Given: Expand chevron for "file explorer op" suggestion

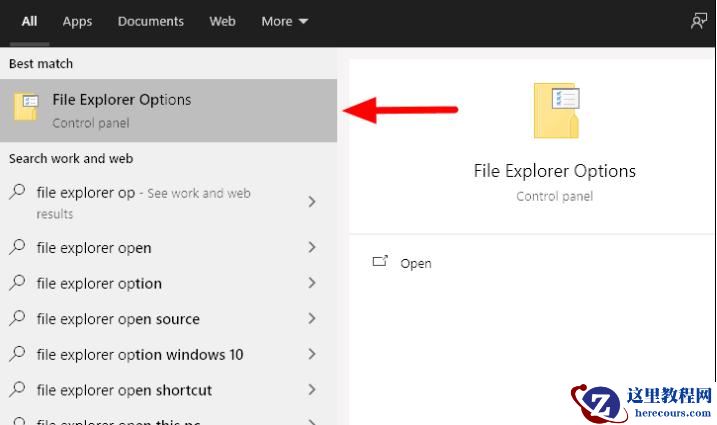Looking at the screenshot, I should coord(312,202).
